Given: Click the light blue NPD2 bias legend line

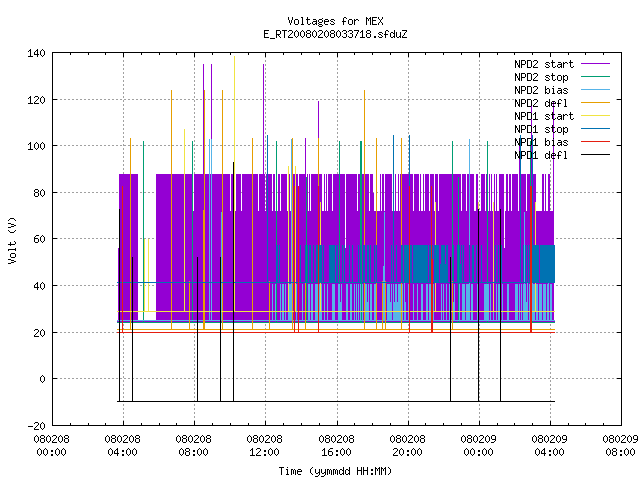Looking at the screenshot, I should click(x=595, y=89).
